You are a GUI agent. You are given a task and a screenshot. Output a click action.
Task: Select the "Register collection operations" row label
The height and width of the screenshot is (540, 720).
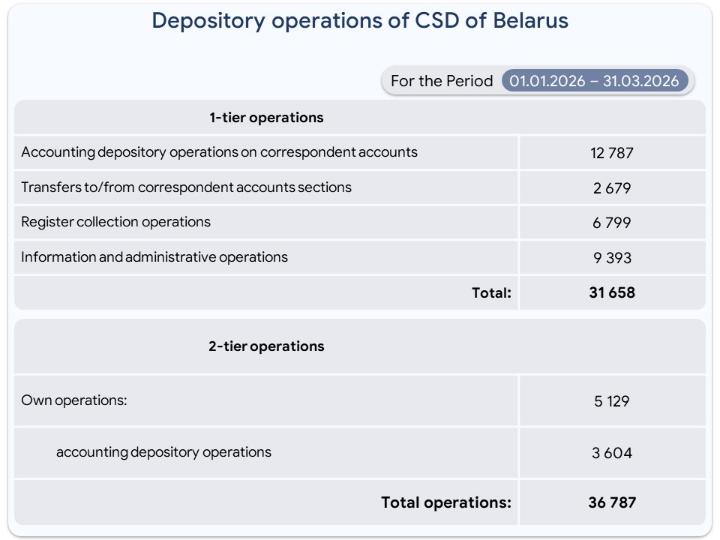coord(116,222)
